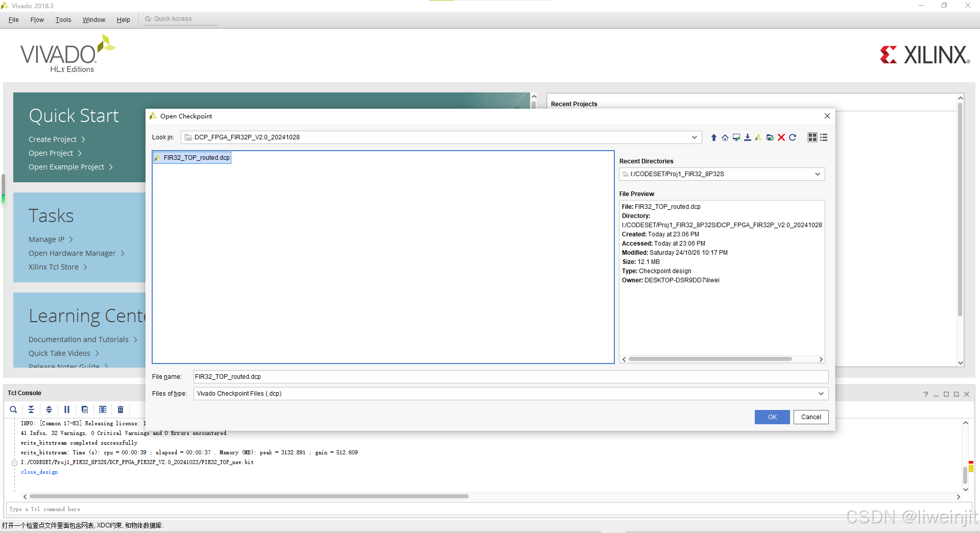980x533 pixels.
Task: Copy Tcl Console contents
Action: pos(85,409)
